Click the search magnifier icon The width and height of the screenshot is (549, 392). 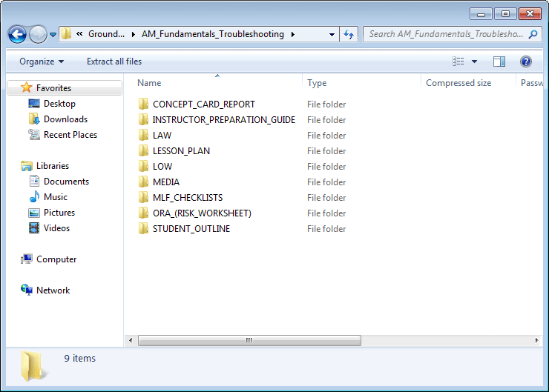click(533, 34)
